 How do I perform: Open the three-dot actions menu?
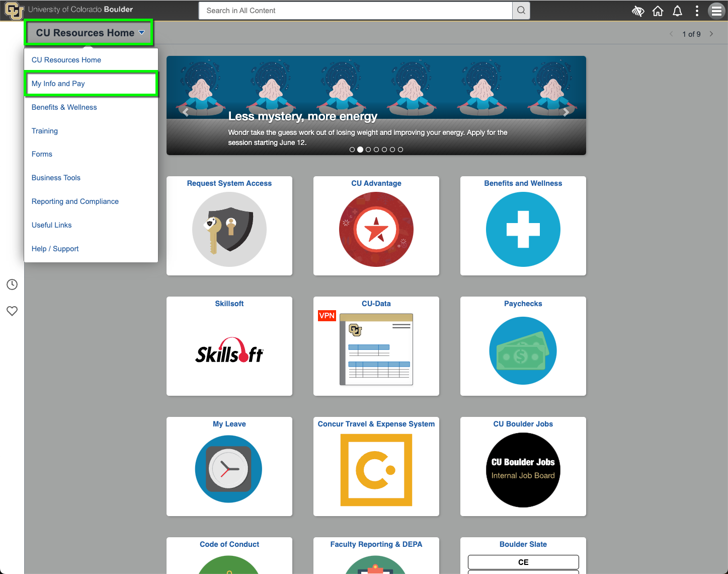tap(697, 11)
